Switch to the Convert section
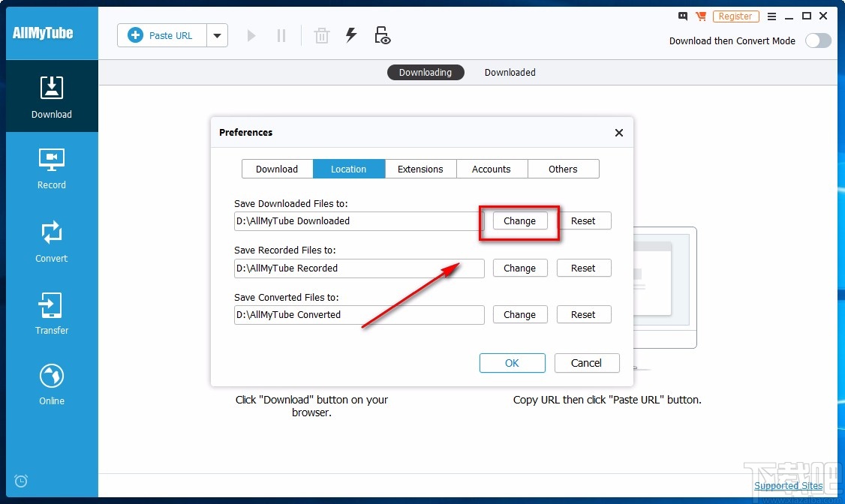The height and width of the screenshot is (504, 845). (x=52, y=241)
